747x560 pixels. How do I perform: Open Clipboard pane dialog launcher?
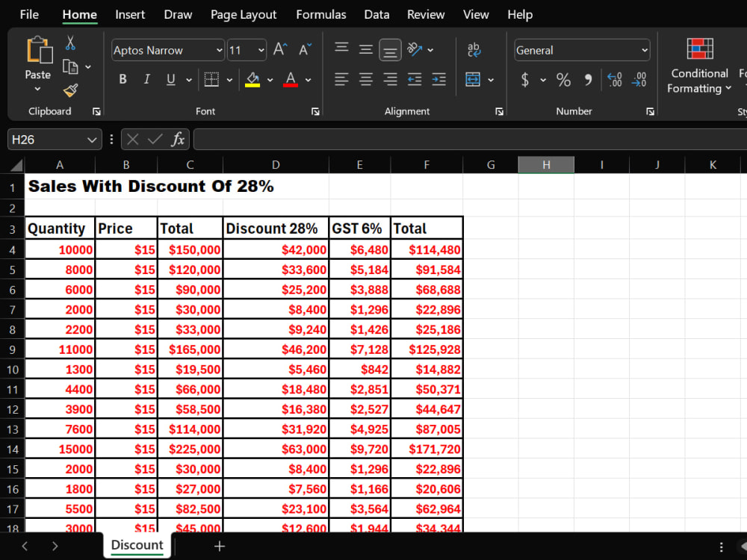pyautogui.click(x=96, y=111)
